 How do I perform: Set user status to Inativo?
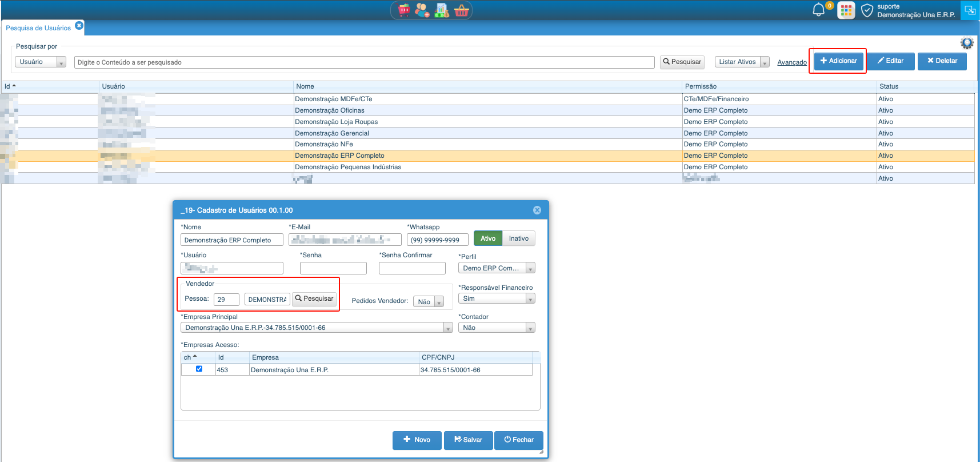click(518, 238)
